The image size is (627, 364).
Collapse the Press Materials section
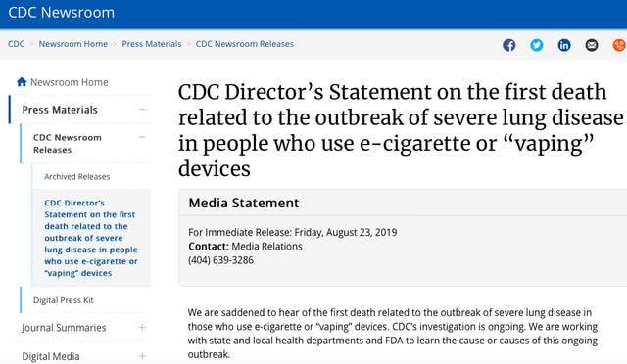(x=142, y=109)
